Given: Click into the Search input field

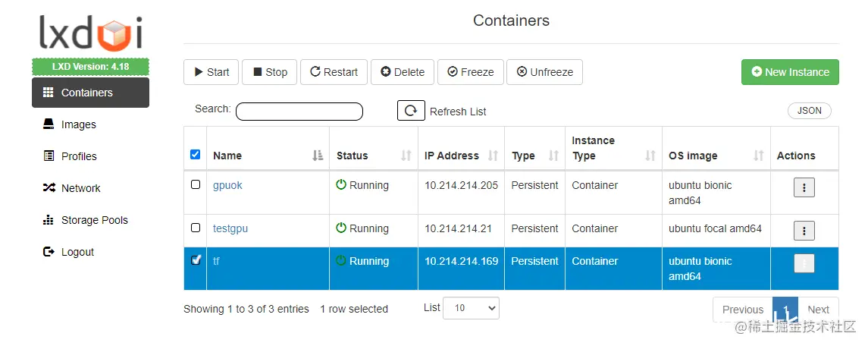Looking at the screenshot, I should (299, 112).
